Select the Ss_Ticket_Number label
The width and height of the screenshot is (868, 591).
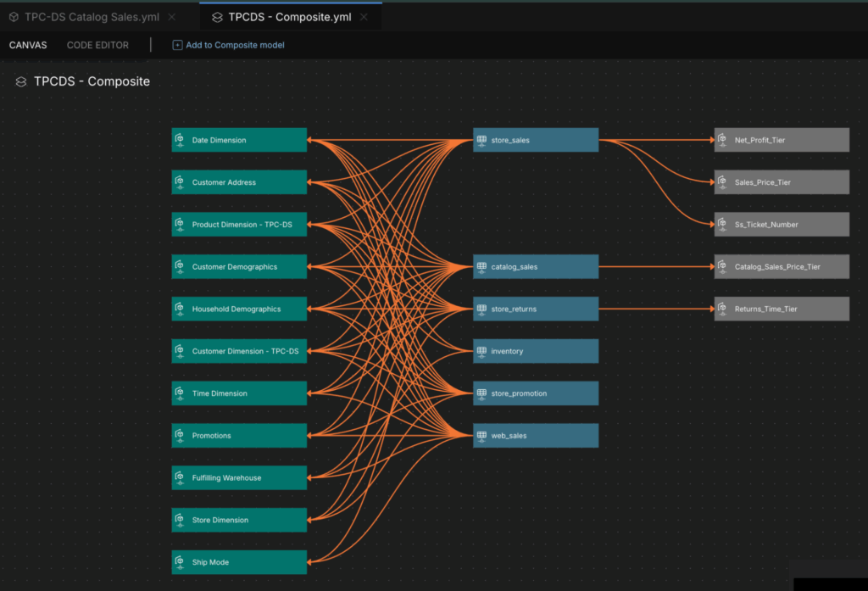766,225
